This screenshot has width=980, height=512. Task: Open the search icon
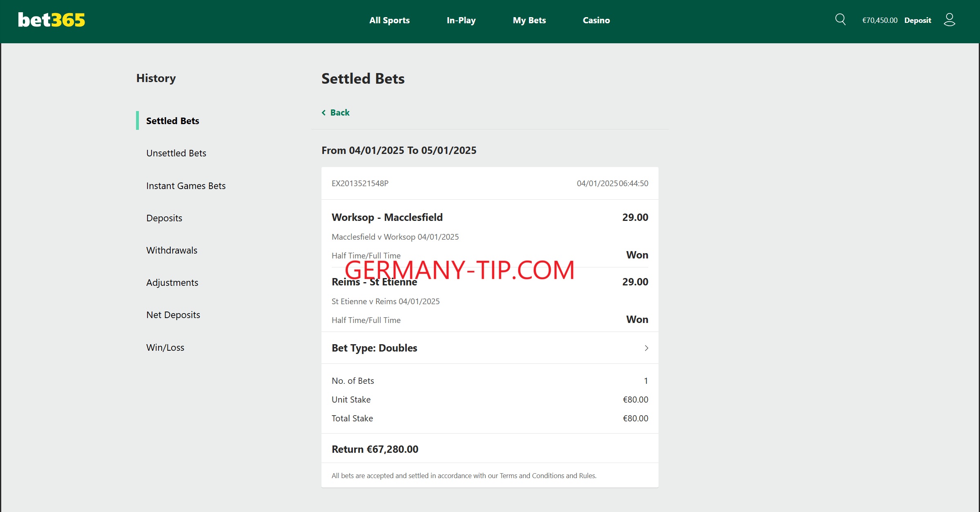click(841, 20)
